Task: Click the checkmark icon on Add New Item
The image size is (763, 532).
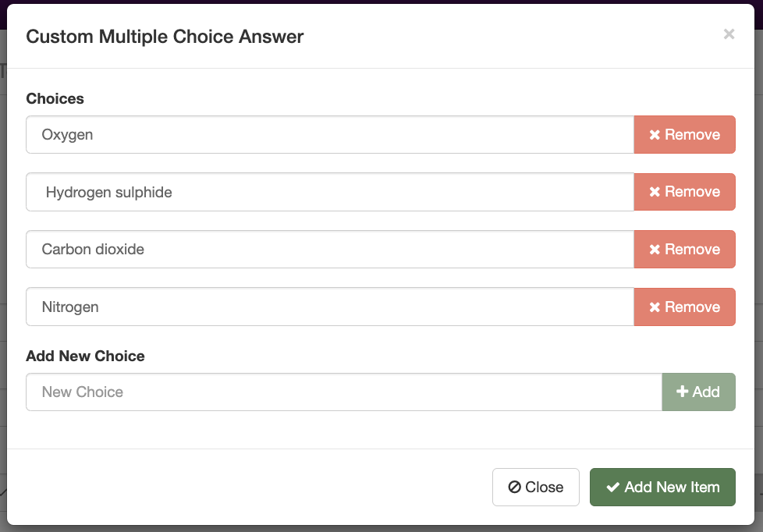Action: point(613,487)
